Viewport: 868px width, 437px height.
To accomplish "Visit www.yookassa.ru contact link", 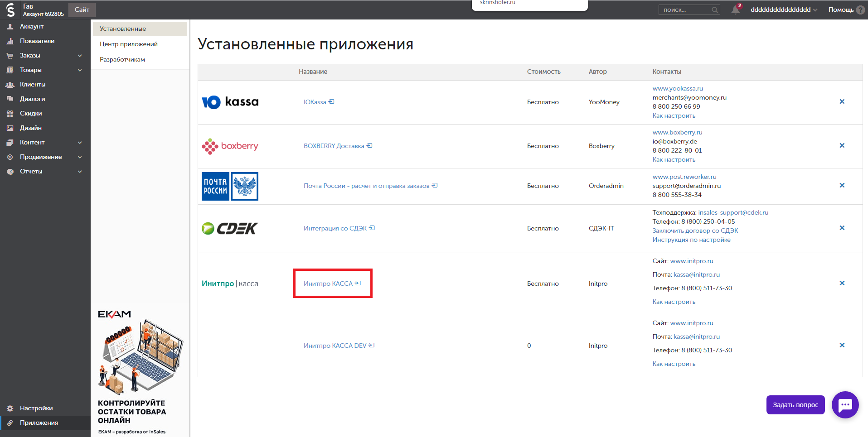I will click(x=678, y=88).
